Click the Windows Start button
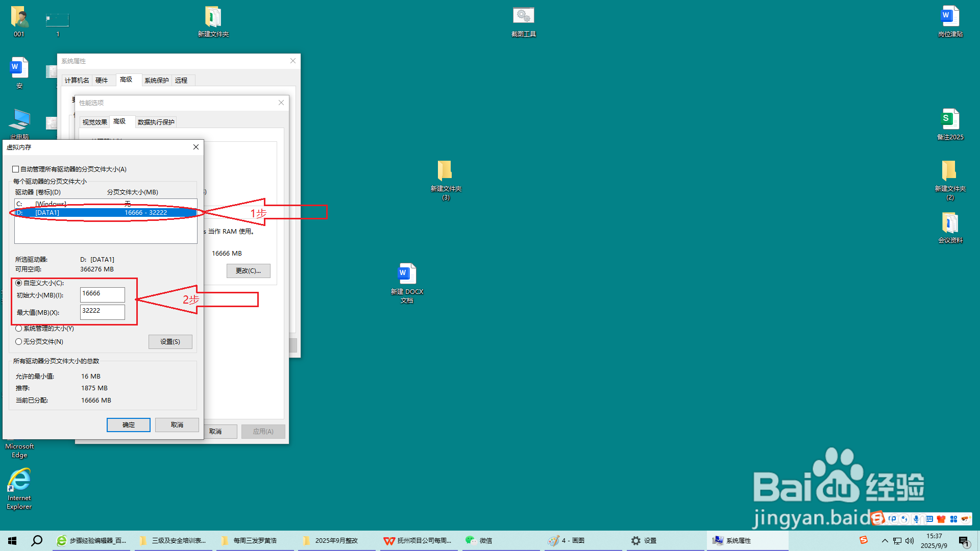Screen dimensions: 980x551 (12, 540)
